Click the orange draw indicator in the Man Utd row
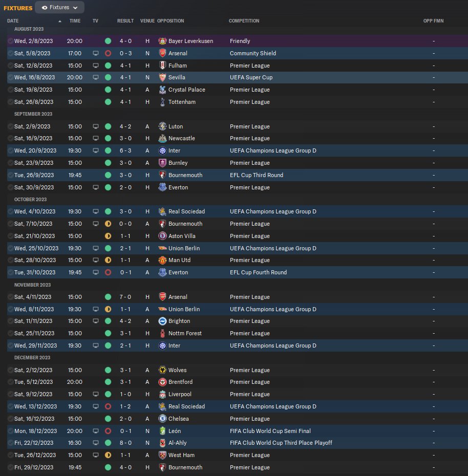The height and width of the screenshot is (476, 468). coord(108,260)
